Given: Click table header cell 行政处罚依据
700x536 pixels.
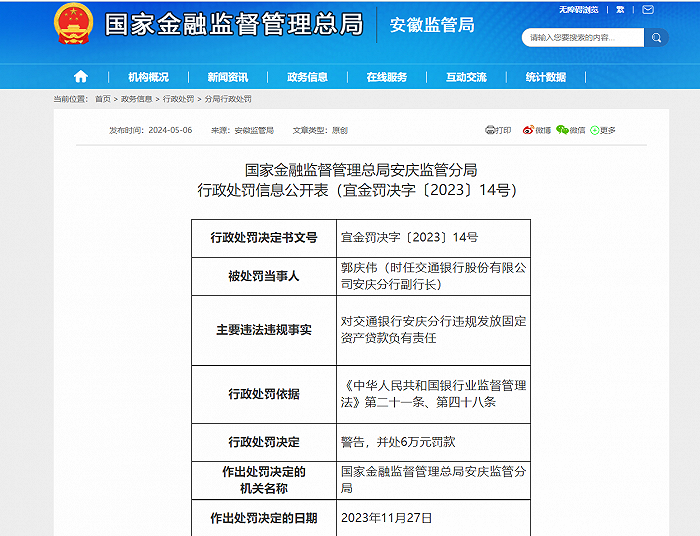Looking at the screenshot, I should [x=264, y=394].
